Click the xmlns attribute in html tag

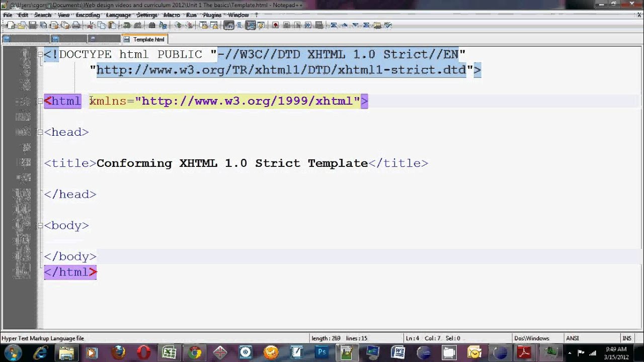tap(108, 101)
